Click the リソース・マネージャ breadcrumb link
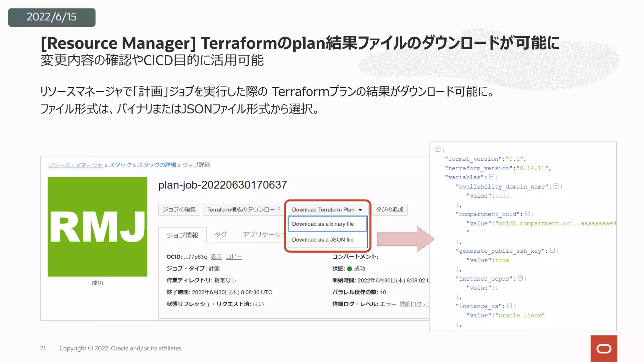Viewport: 644px width, 362px height. pyautogui.click(x=75, y=165)
